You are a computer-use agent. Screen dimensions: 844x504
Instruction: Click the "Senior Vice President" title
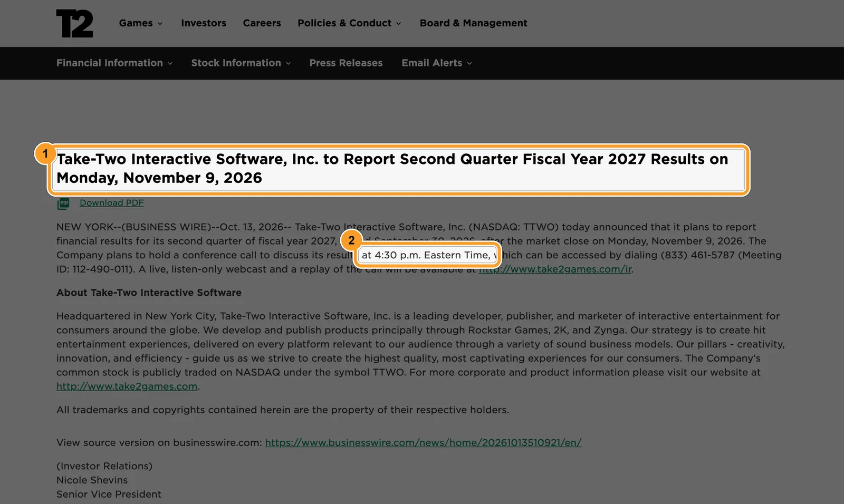coord(109,495)
